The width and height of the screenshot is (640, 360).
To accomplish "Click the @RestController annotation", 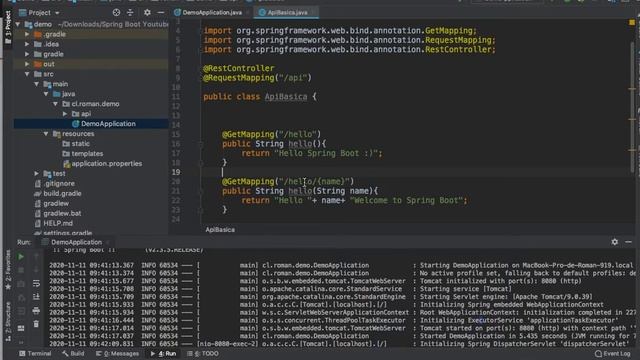I will click(239, 68).
